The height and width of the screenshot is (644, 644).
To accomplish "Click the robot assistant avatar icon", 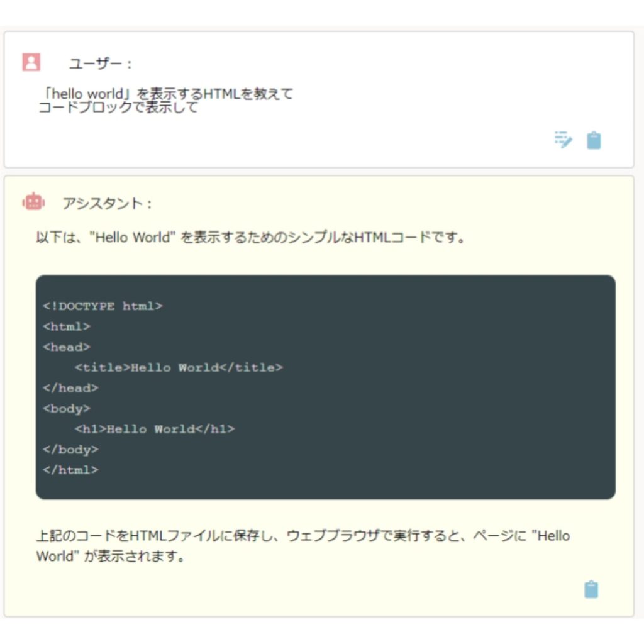I will click(x=33, y=201).
